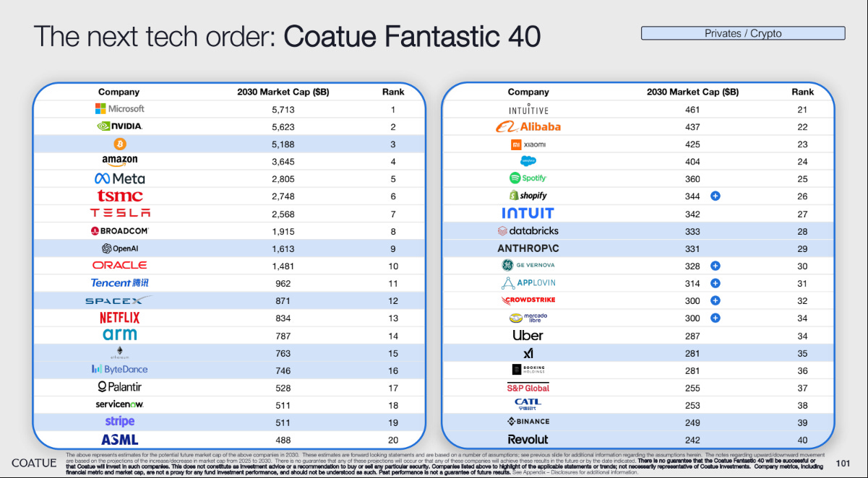868x478 pixels.
Task: Click the Salesforce cloud logo
Action: [x=528, y=161]
